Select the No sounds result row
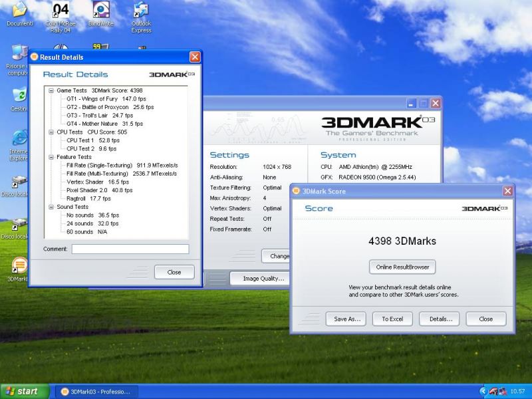Image resolution: width=532 pixels, height=399 pixels. (92, 215)
